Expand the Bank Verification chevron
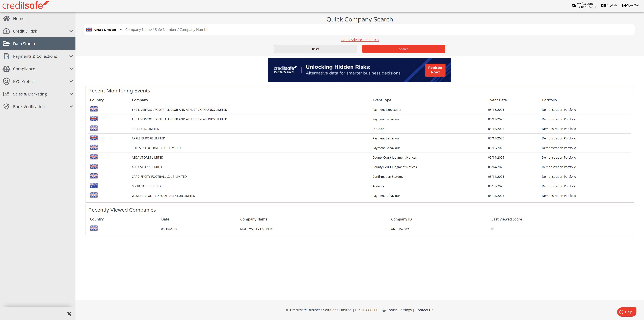Viewport: 644px width, 320px height. pos(71,107)
